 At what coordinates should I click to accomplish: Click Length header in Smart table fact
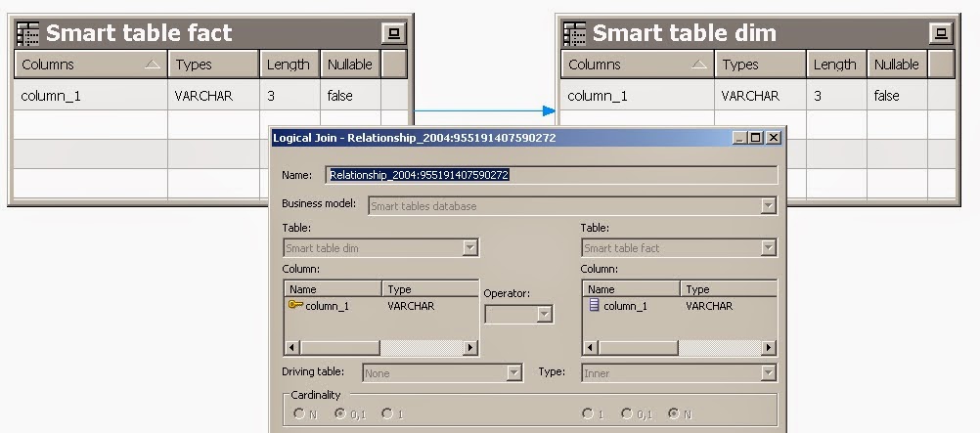(290, 65)
